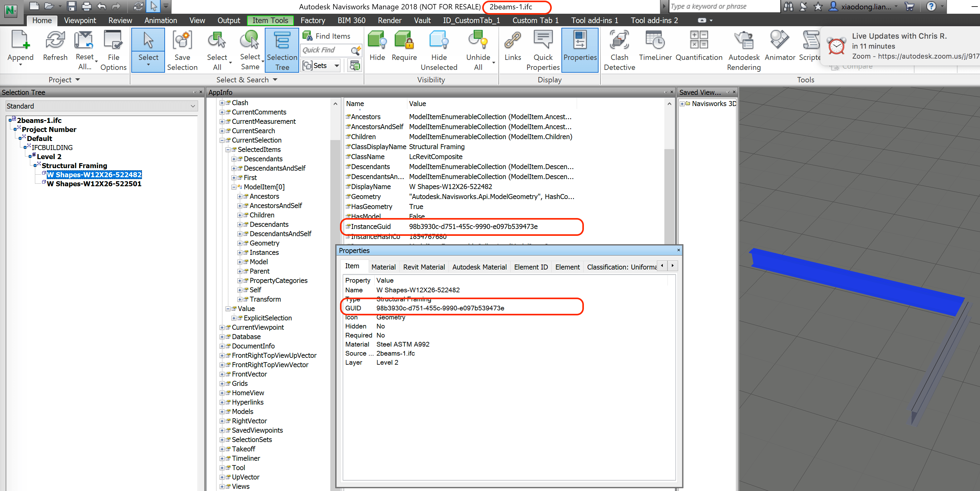This screenshot has height=491, width=980.
Task: Open the Item Tools ribbon tab
Action: point(270,21)
